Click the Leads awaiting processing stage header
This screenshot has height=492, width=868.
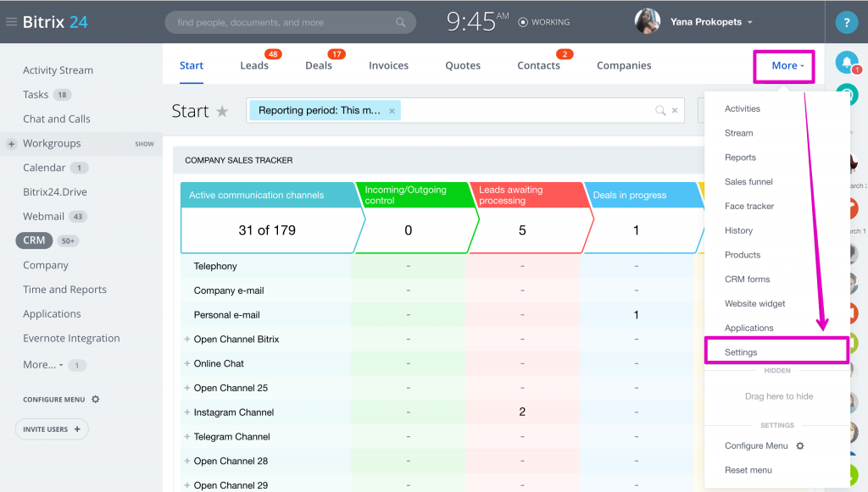[529, 195]
